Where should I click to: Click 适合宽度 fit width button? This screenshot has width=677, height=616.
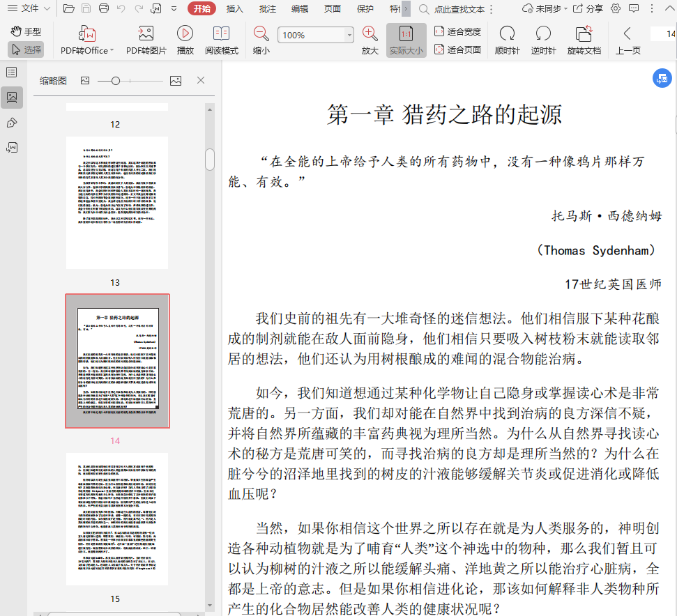(457, 31)
